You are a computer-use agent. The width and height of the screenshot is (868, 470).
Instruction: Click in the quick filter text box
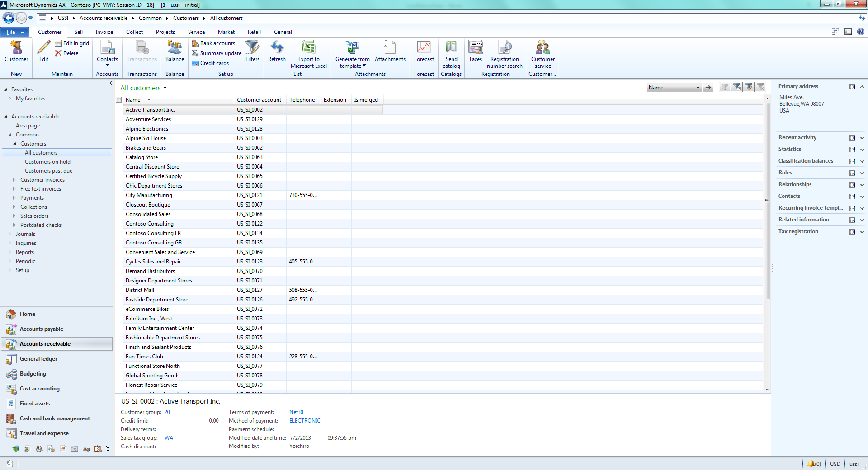point(613,88)
